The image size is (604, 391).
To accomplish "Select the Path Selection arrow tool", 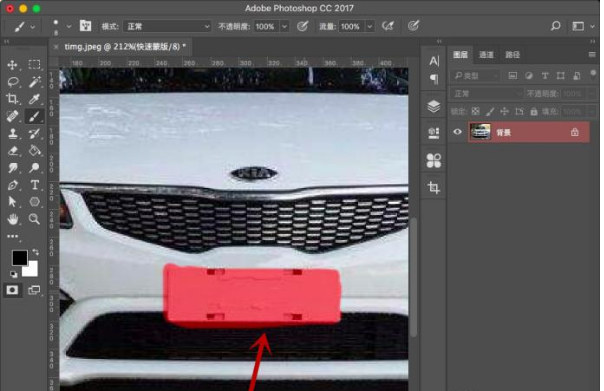I will coord(12,202).
